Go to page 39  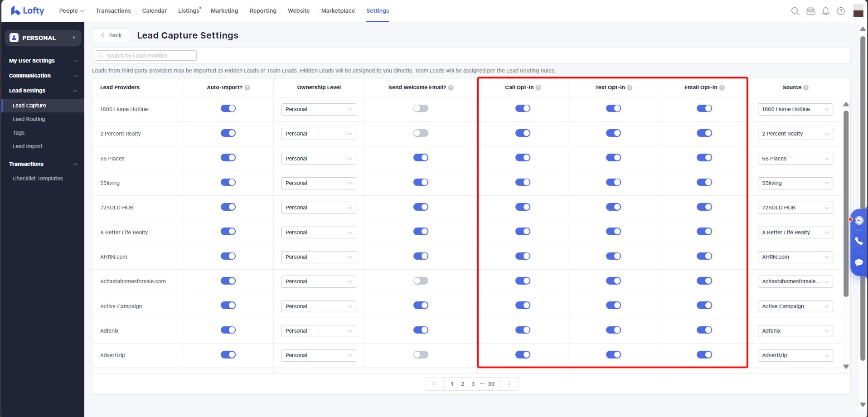coord(491,384)
